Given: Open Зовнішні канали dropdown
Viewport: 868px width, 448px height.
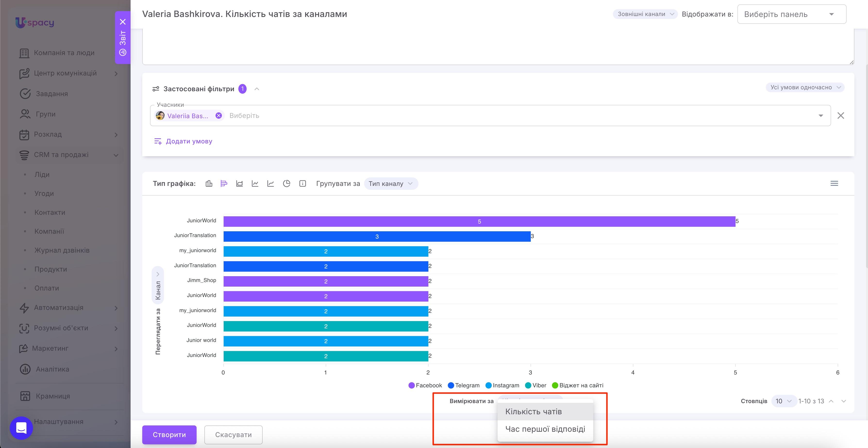Looking at the screenshot, I should (x=645, y=14).
